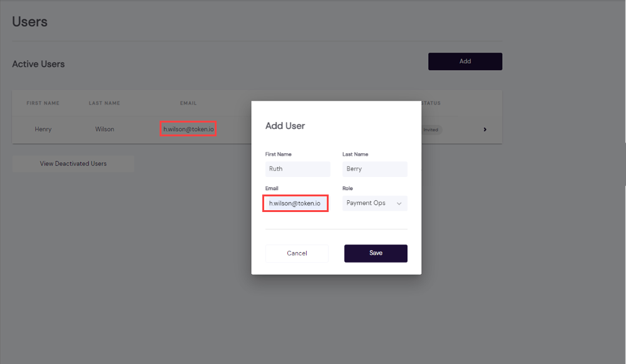The height and width of the screenshot is (364, 626).
Task: Click the Add User dialog title
Action: [x=285, y=126]
